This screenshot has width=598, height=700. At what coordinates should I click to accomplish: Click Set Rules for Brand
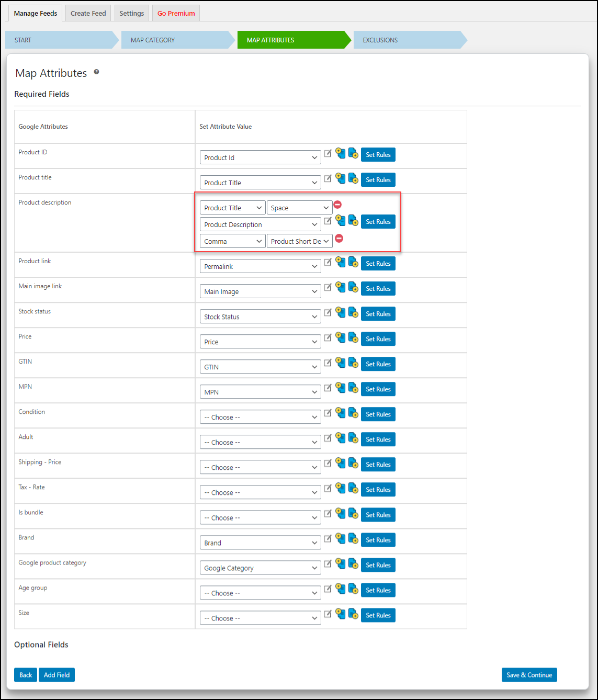pyautogui.click(x=378, y=540)
